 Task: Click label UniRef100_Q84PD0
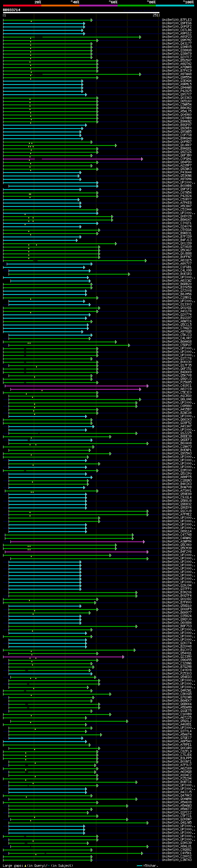coord(177,162)
